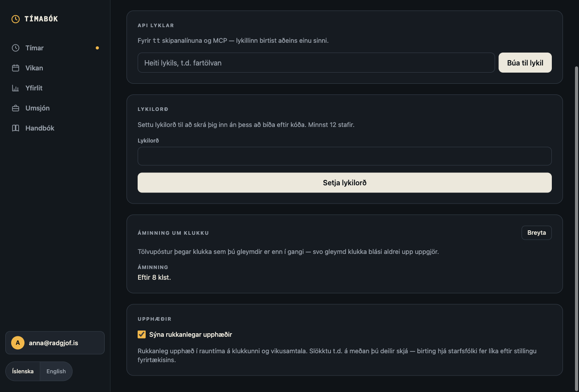This screenshot has height=392, width=579.
Task: Open Handbók via its book icon
Action: [x=16, y=128]
